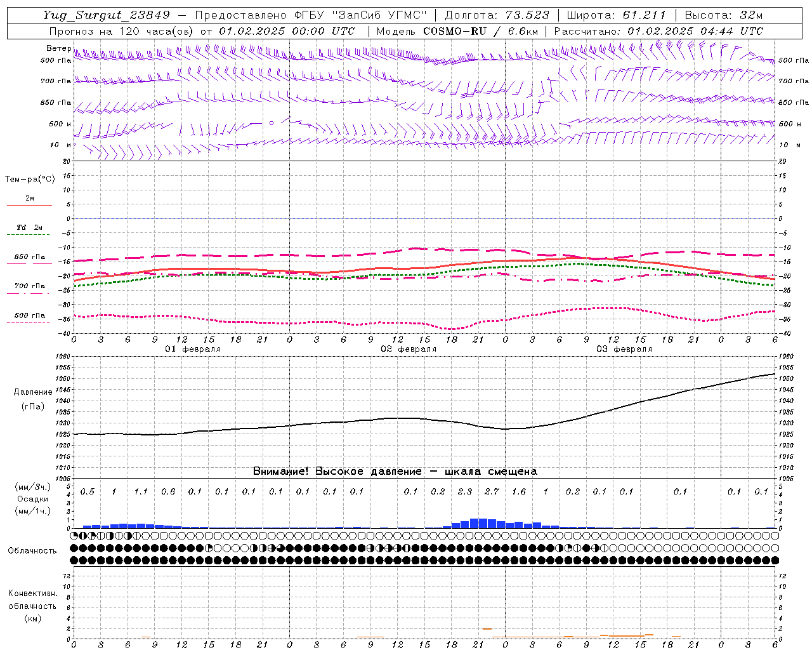
Task: Click the 0.5 precipitation value
Action: click(87, 491)
